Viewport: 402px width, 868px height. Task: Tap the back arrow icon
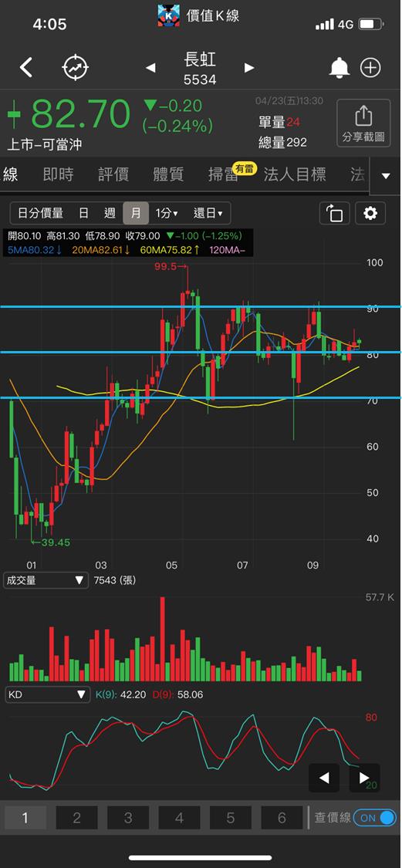pos(26,68)
